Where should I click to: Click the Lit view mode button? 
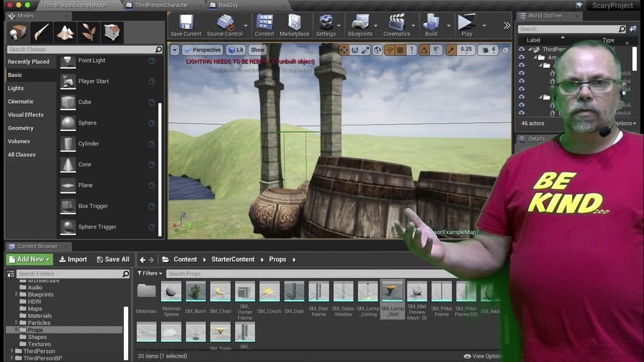(x=235, y=50)
